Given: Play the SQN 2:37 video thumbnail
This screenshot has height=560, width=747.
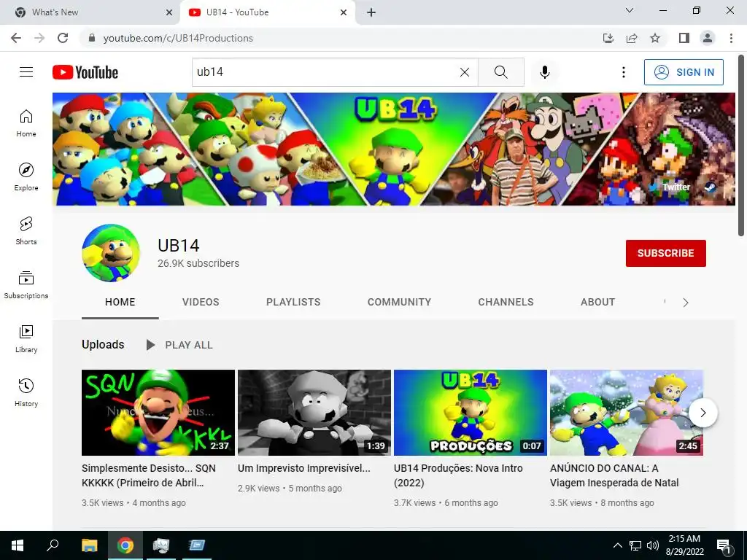Looking at the screenshot, I should [158, 413].
